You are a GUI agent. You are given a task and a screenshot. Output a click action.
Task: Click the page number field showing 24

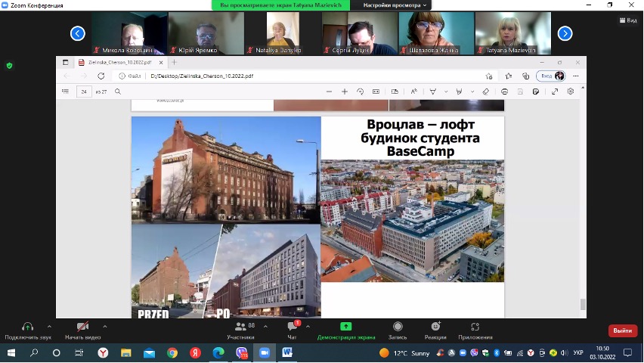point(84,92)
